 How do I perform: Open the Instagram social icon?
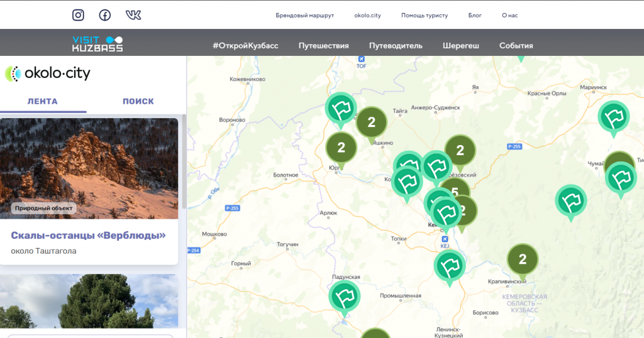click(78, 15)
